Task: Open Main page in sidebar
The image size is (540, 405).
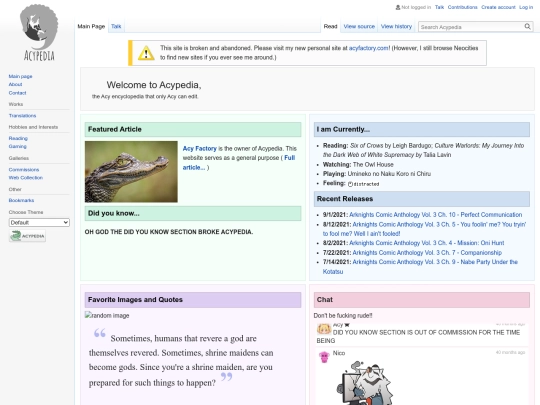Action: [x=20, y=76]
